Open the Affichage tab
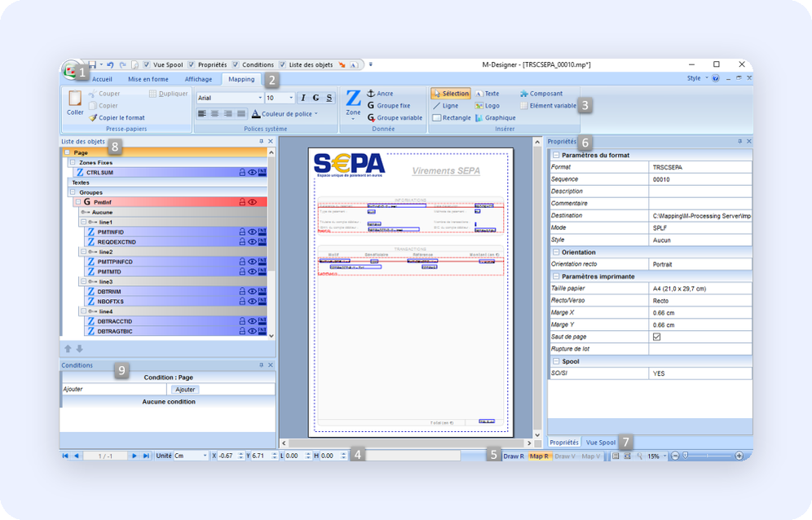This screenshot has height=520, width=812. [x=198, y=79]
